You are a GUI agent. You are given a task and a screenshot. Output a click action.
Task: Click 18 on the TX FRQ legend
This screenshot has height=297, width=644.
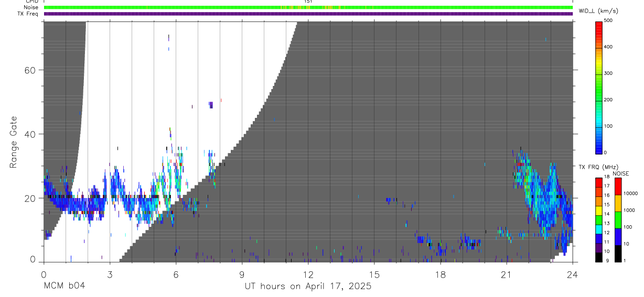pos(607,177)
